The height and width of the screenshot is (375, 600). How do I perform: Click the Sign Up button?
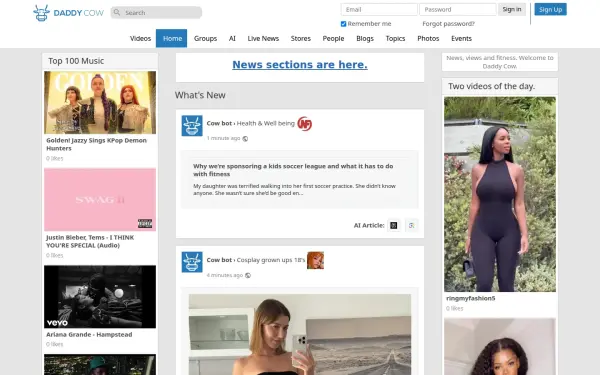pos(550,9)
